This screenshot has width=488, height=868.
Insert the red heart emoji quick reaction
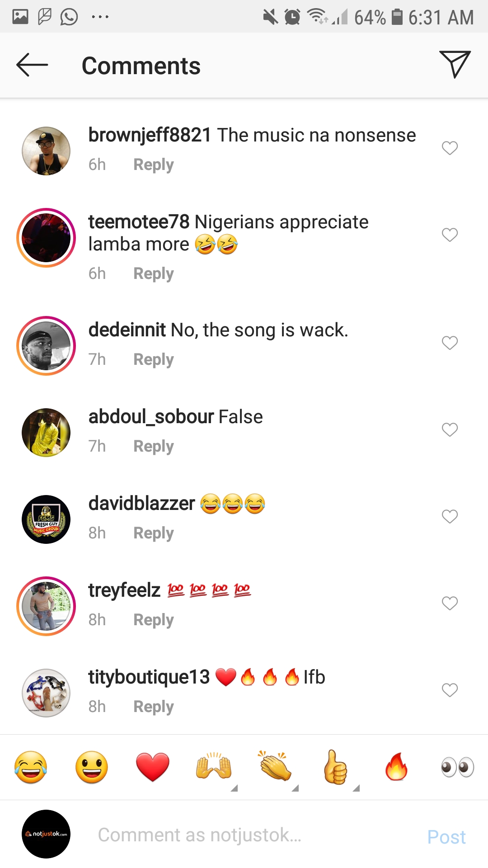[153, 767]
